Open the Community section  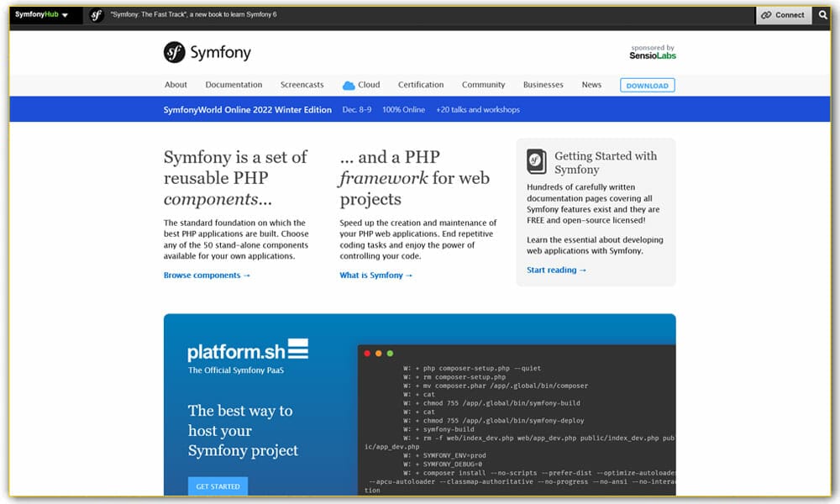(x=483, y=84)
